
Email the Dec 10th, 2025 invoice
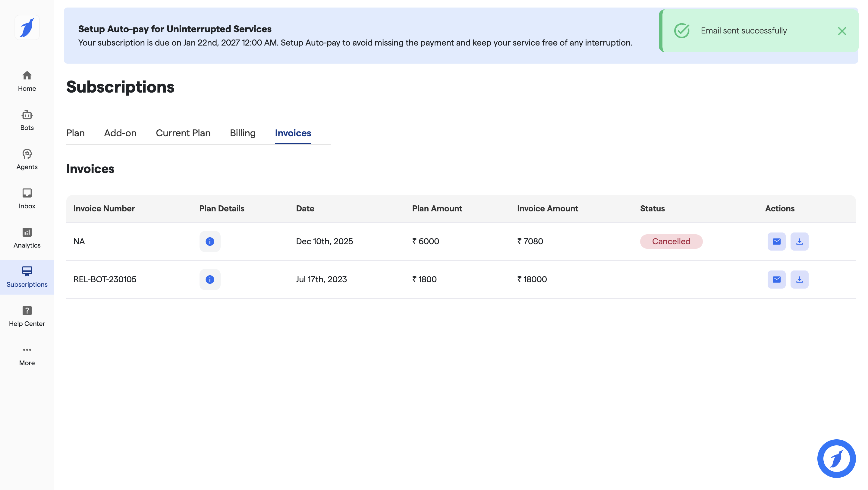pos(776,242)
